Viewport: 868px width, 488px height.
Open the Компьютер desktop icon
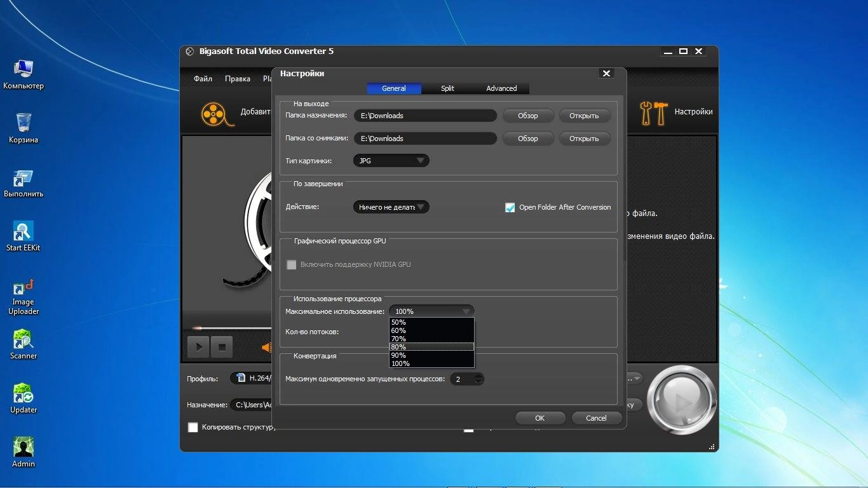coord(24,74)
